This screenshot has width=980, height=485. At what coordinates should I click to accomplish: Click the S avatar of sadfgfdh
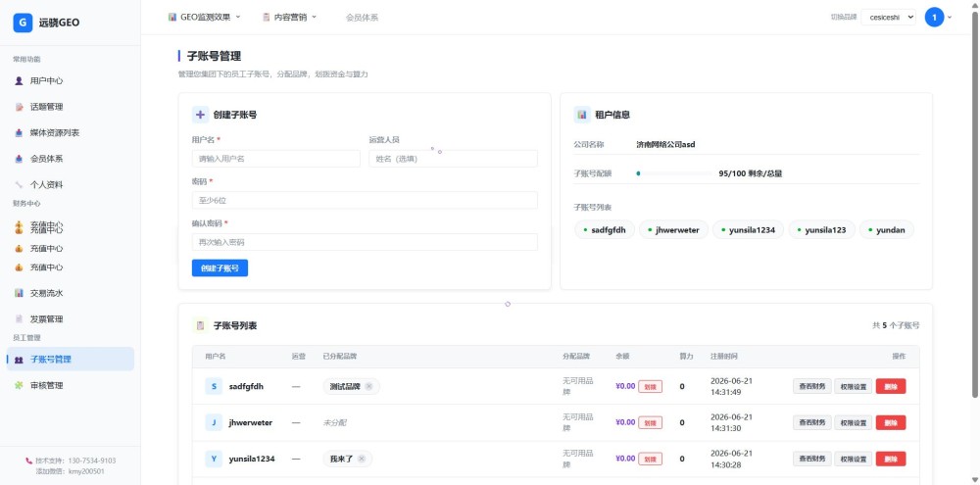[214, 386]
